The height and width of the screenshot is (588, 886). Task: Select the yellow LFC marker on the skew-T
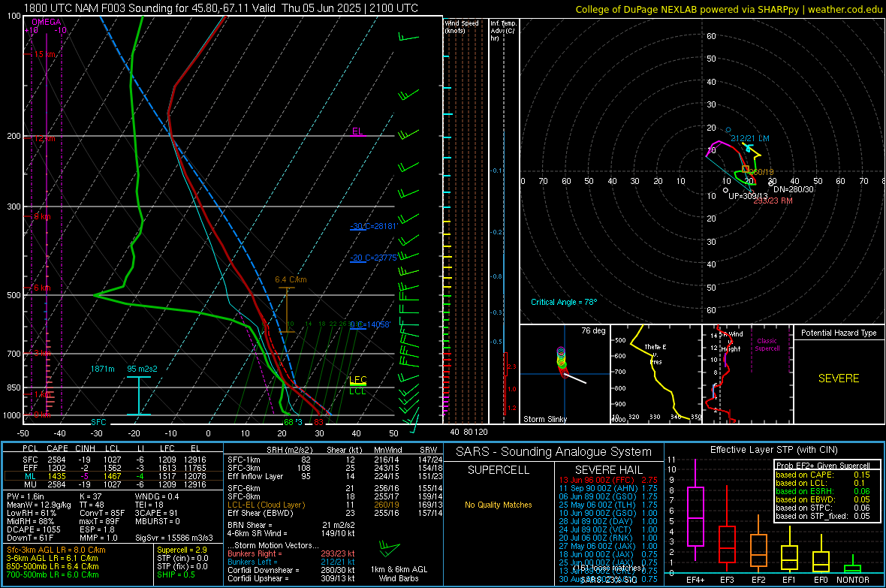pyautogui.click(x=357, y=380)
